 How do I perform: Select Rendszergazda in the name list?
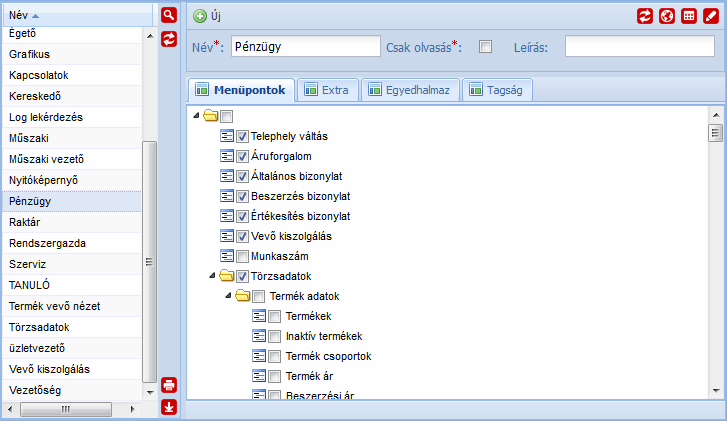point(72,243)
